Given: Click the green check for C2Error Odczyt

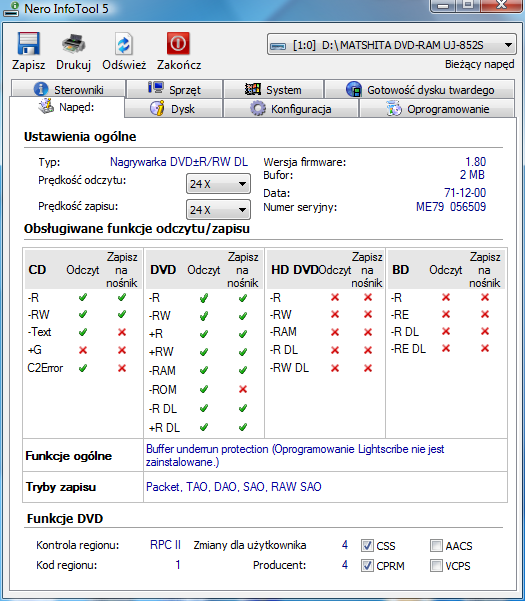Looking at the screenshot, I should pyautogui.click(x=83, y=368).
